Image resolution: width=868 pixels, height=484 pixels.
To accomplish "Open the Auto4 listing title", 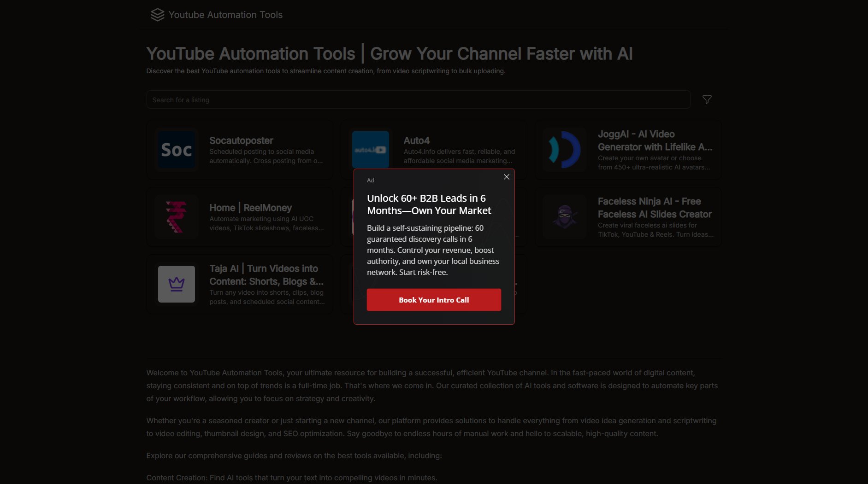I will 416,140.
